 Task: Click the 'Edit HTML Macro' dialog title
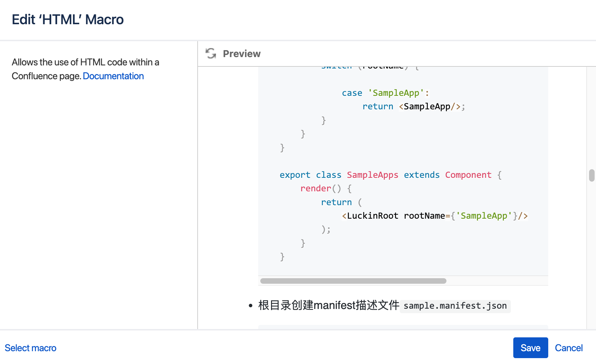(67, 19)
